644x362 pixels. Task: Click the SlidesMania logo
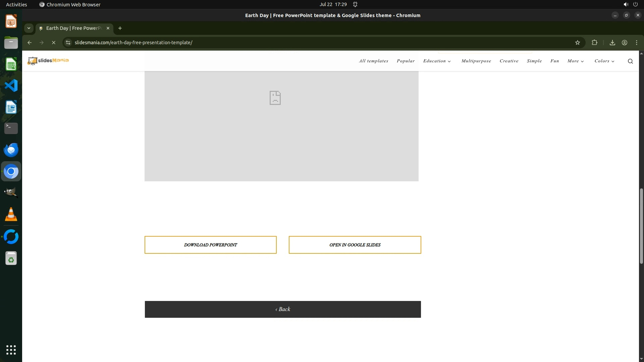[48, 61]
